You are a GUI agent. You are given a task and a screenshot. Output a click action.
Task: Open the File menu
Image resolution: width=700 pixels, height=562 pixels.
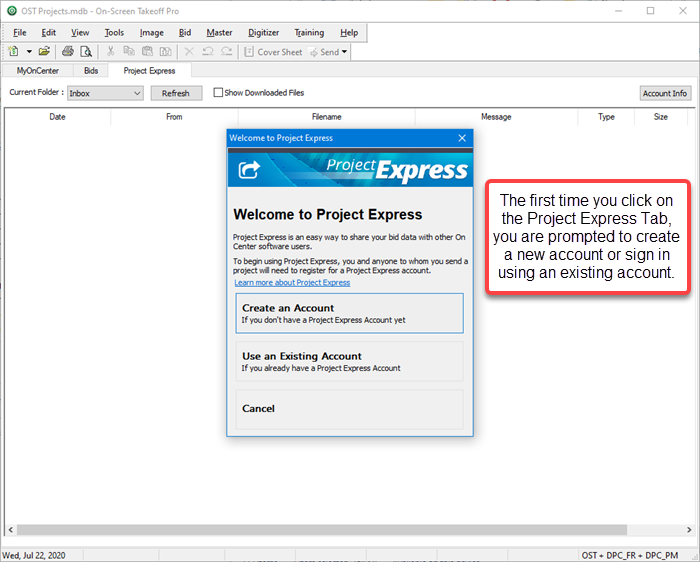click(20, 33)
